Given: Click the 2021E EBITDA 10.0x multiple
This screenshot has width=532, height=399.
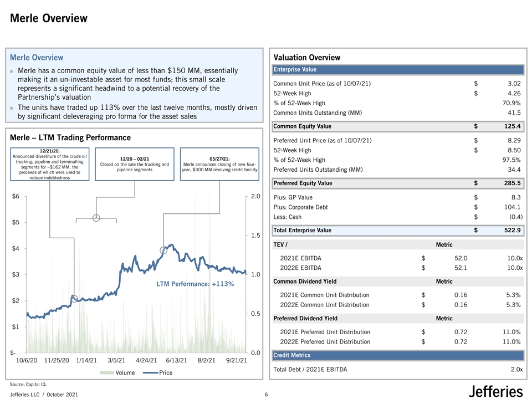Looking at the screenshot, I should [511, 258].
